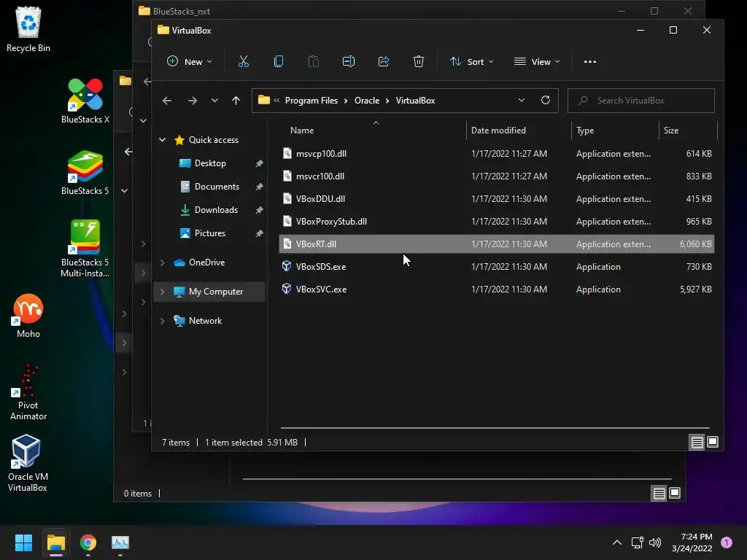Click Oracle in the breadcrumb path

(367, 101)
